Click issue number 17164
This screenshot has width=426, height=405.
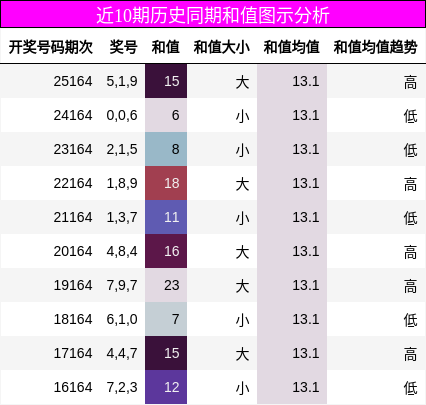pos(73,353)
